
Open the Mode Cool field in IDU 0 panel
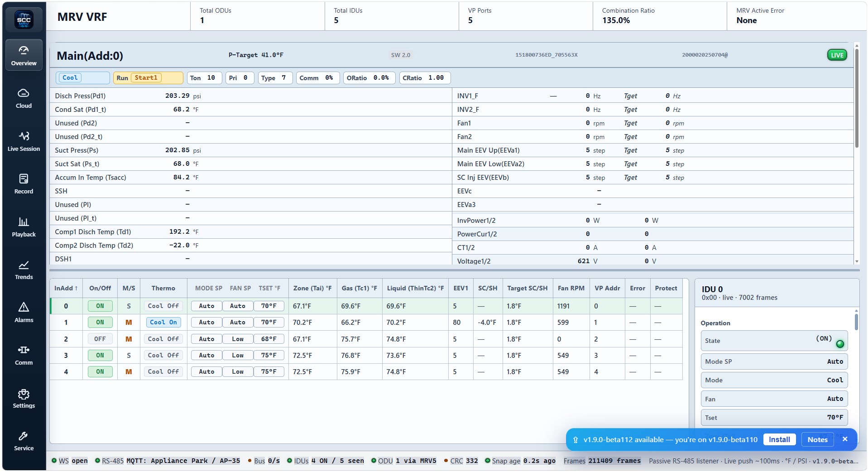(774, 380)
